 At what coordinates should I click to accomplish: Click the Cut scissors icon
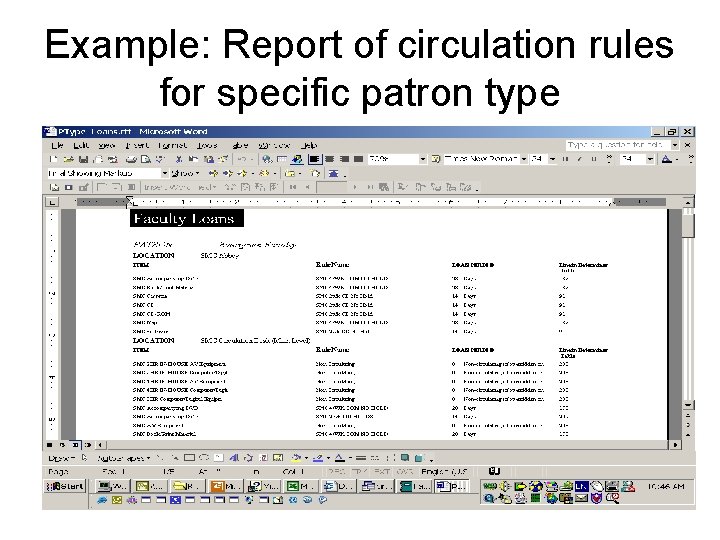179,159
